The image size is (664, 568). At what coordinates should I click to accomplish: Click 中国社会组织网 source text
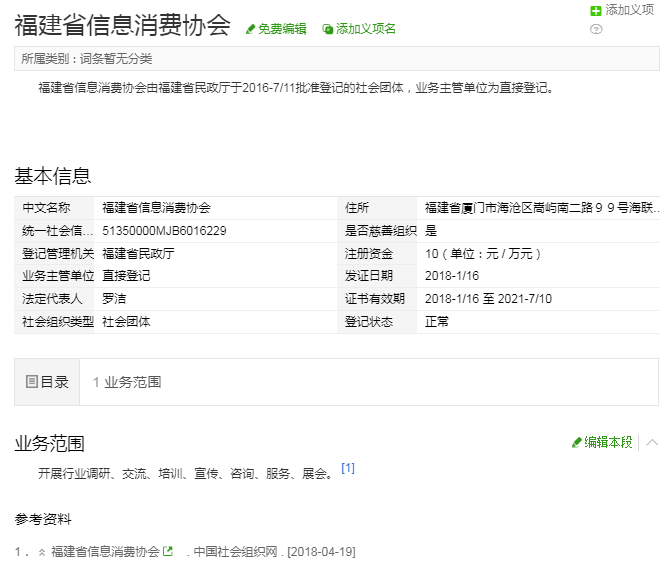[235, 551]
